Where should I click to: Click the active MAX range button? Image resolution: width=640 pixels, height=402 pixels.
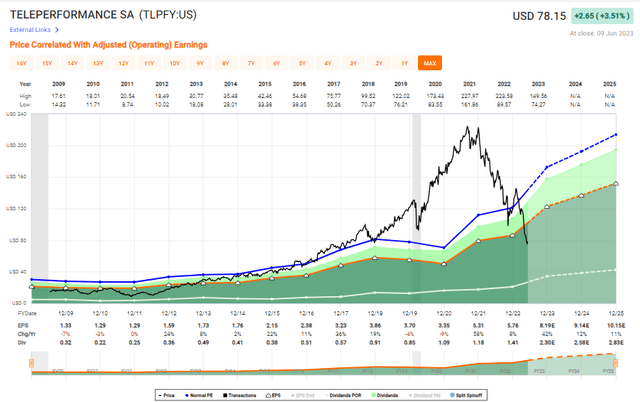click(x=430, y=63)
